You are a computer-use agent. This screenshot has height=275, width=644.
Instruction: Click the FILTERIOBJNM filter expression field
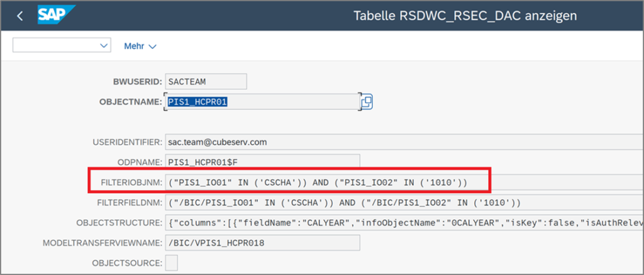[x=404, y=182]
